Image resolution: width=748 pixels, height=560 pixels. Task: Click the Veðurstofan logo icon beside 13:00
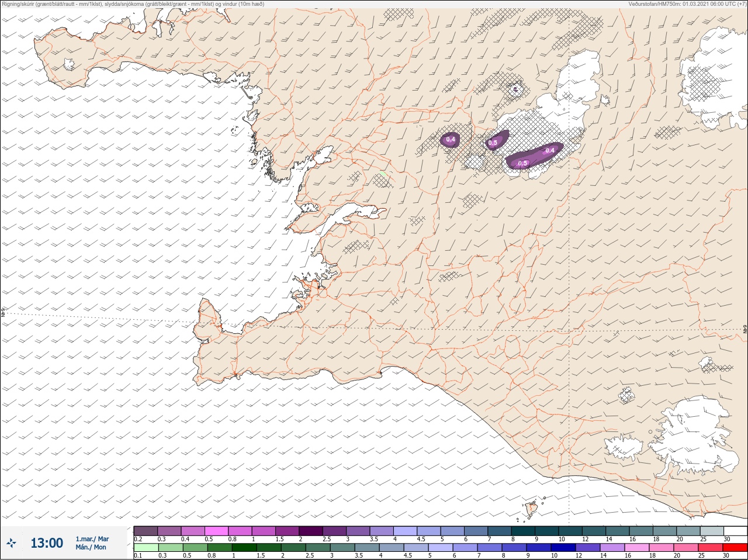pyautogui.click(x=12, y=543)
